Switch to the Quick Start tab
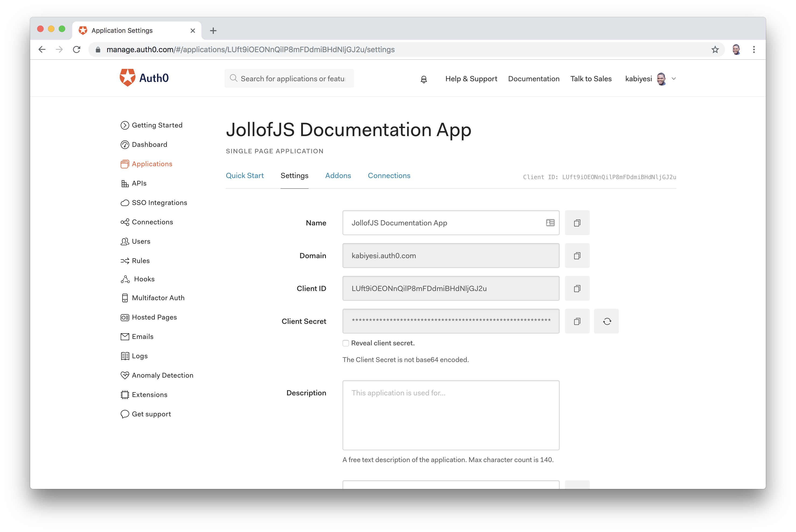Image resolution: width=796 pixels, height=532 pixels. 245,176
